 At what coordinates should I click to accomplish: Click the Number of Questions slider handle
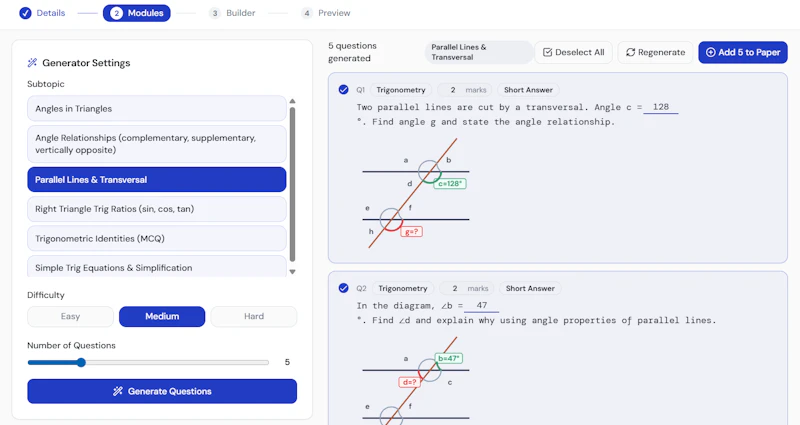[x=81, y=362]
